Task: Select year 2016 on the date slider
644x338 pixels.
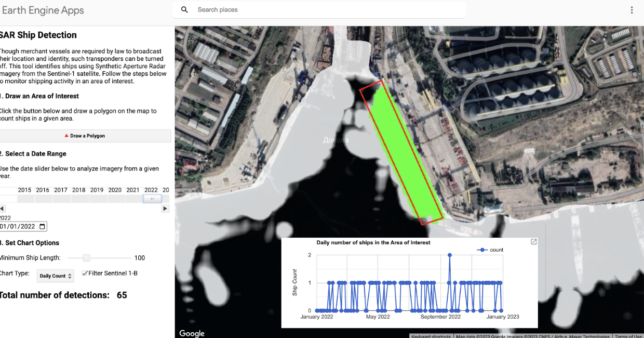Action: 43,190
